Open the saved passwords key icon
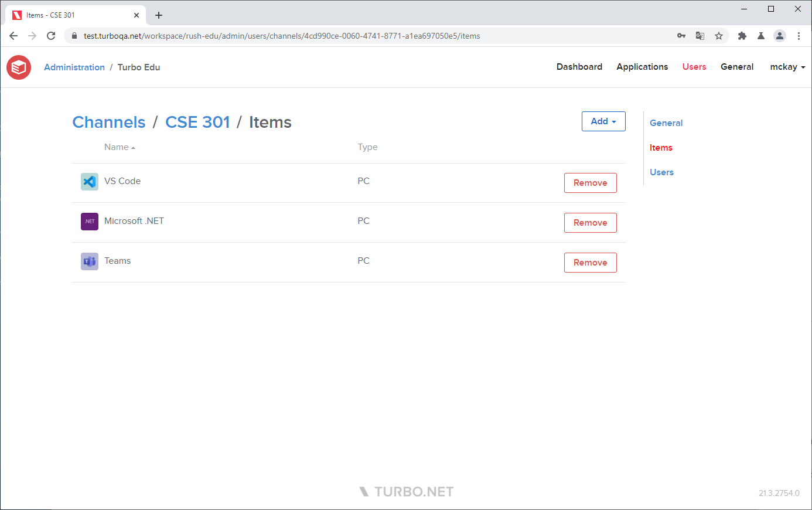The height and width of the screenshot is (510, 812). pos(681,36)
